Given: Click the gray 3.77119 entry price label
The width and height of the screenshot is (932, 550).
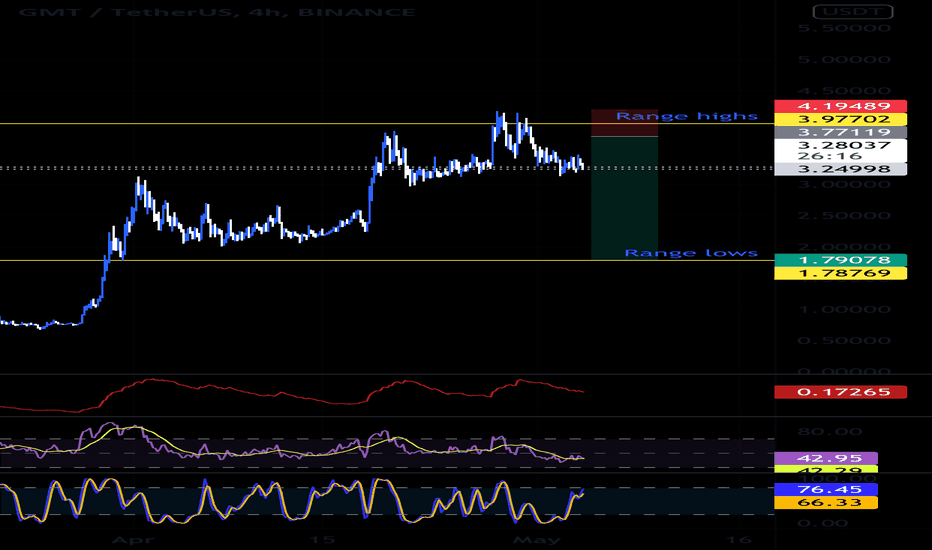Looking at the screenshot, I should tap(840, 133).
